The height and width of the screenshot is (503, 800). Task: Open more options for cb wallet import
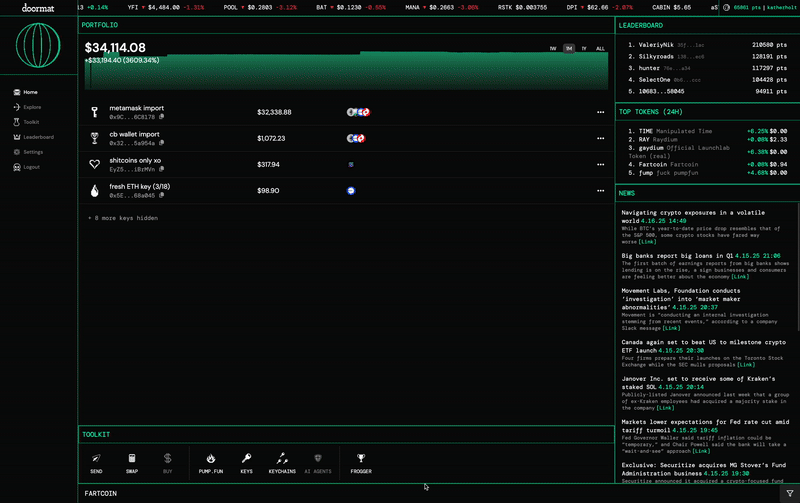tap(601, 138)
